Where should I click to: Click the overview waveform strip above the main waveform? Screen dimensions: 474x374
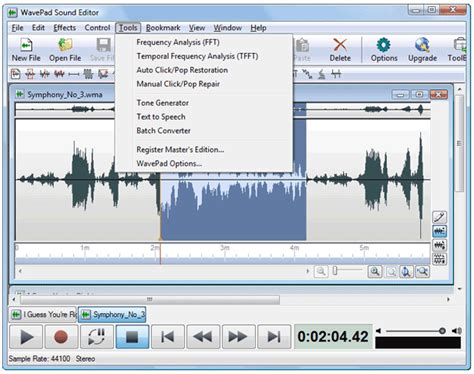(x=222, y=109)
